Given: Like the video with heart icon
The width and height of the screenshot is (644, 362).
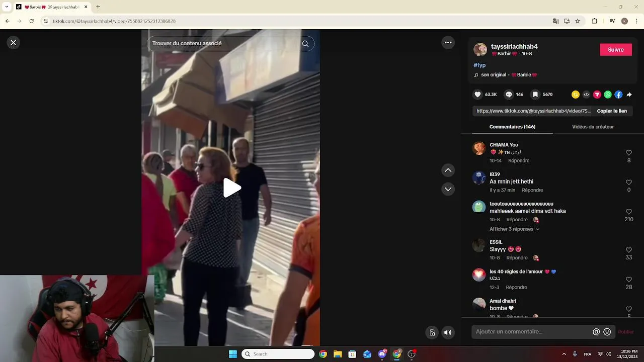Looking at the screenshot, I should pyautogui.click(x=478, y=95).
